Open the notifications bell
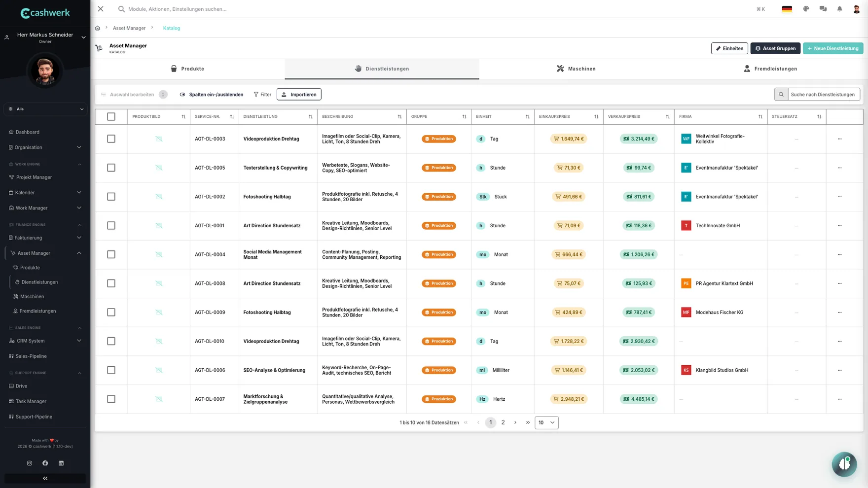This screenshot has height=488, width=868. coord(840,9)
